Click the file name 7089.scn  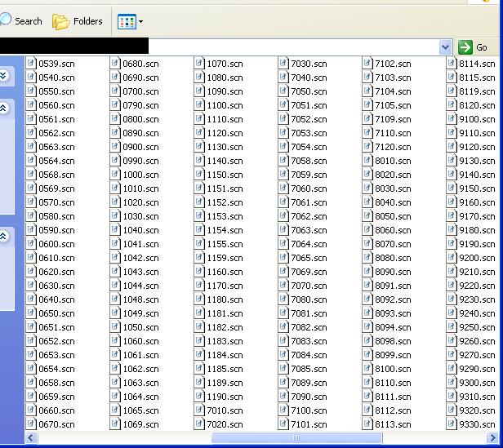click(x=309, y=383)
